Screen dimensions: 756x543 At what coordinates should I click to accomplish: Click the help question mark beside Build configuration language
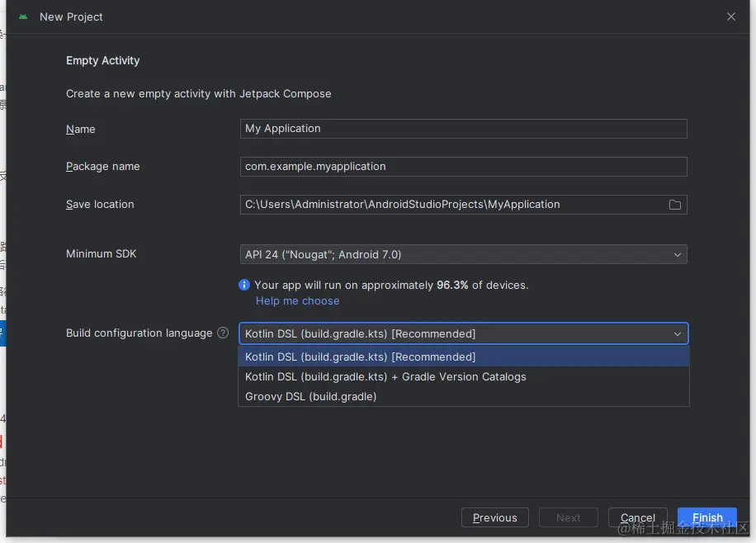click(223, 333)
